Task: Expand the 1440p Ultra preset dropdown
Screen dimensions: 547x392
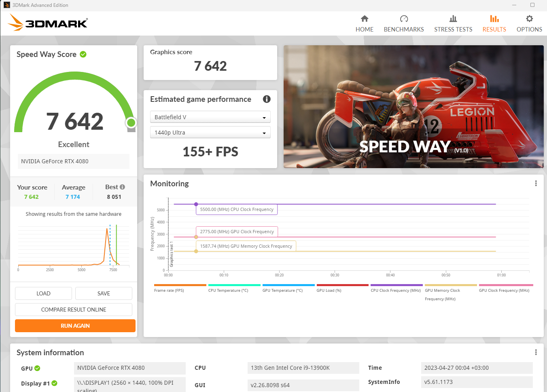Action: (210, 132)
